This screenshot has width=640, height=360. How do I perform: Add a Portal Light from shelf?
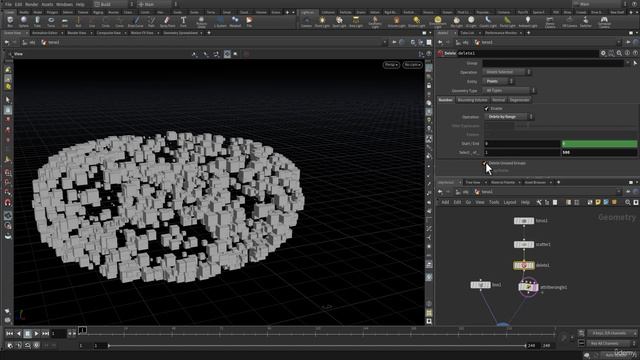pyautogui.click(x=507, y=22)
